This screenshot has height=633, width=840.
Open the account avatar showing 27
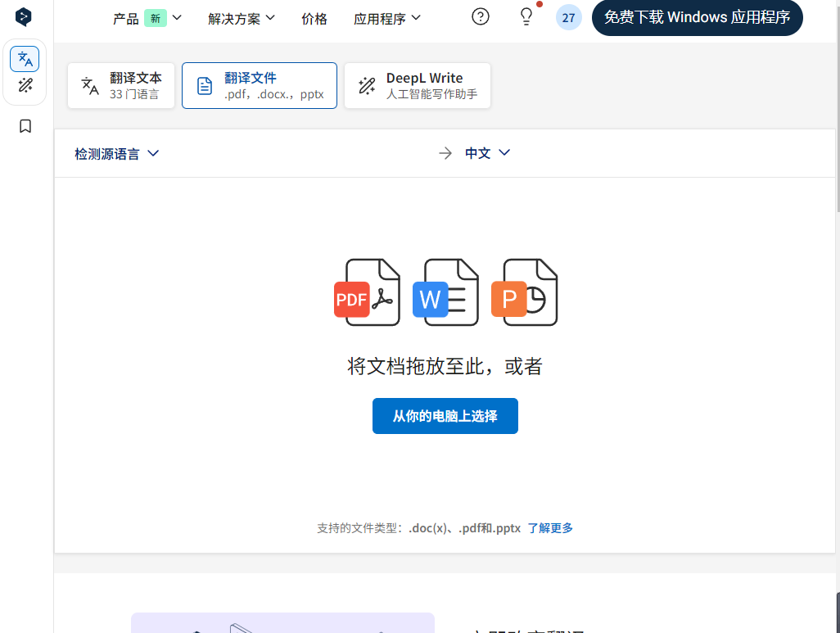[x=568, y=18]
